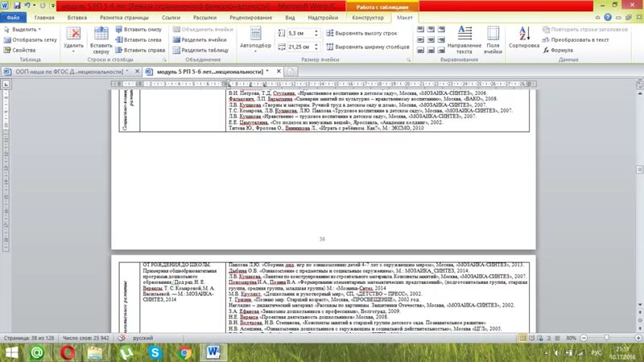The height and width of the screenshot is (362, 644).
Task: Open the Рецензирование ribbon tab
Action: [x=250, y=18]
